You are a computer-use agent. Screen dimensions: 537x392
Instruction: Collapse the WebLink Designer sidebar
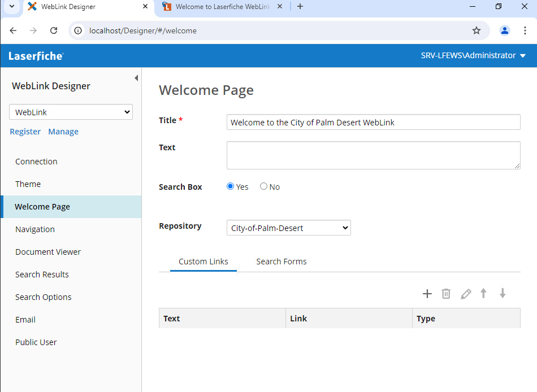coord(136,78)
